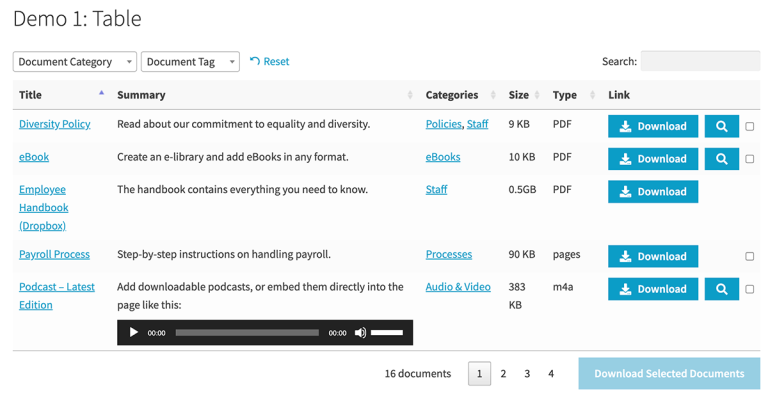Sort table by Size column
Viewport: 768px width, 406px height.
[523, 95]
